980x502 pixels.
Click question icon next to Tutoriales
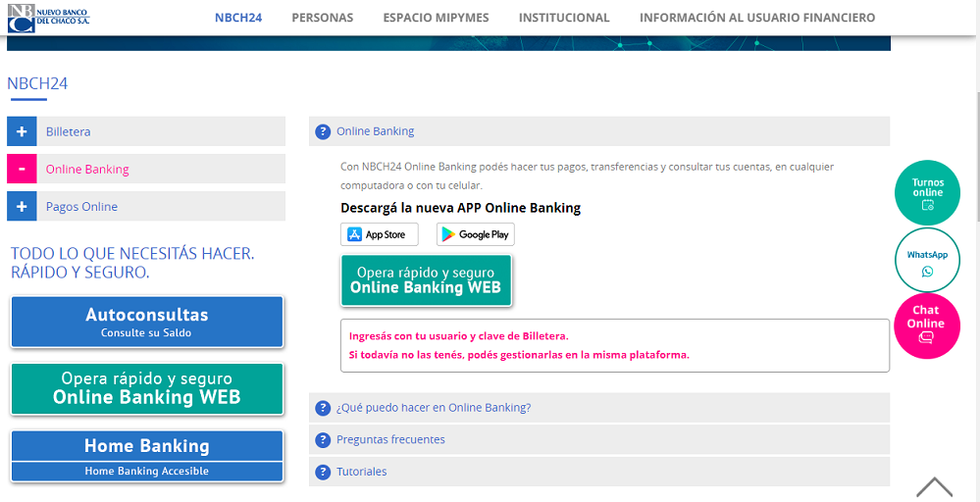coord(323,472)
